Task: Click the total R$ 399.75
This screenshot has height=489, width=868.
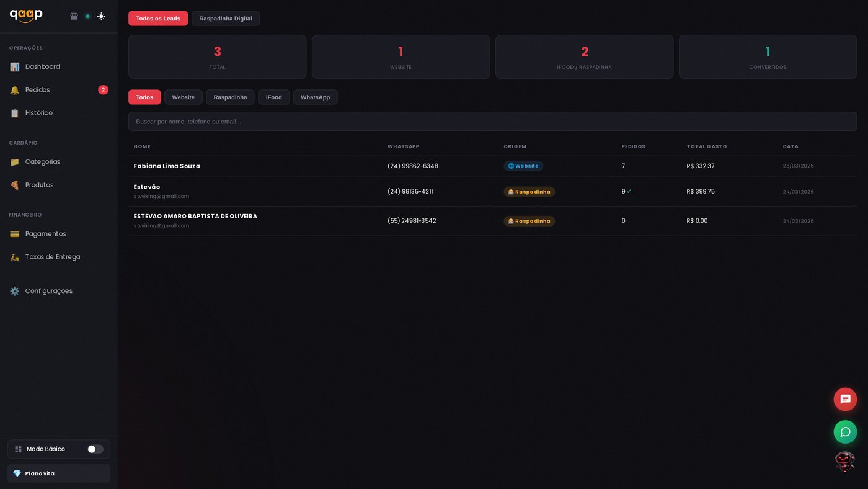Action: coord(701,192)
